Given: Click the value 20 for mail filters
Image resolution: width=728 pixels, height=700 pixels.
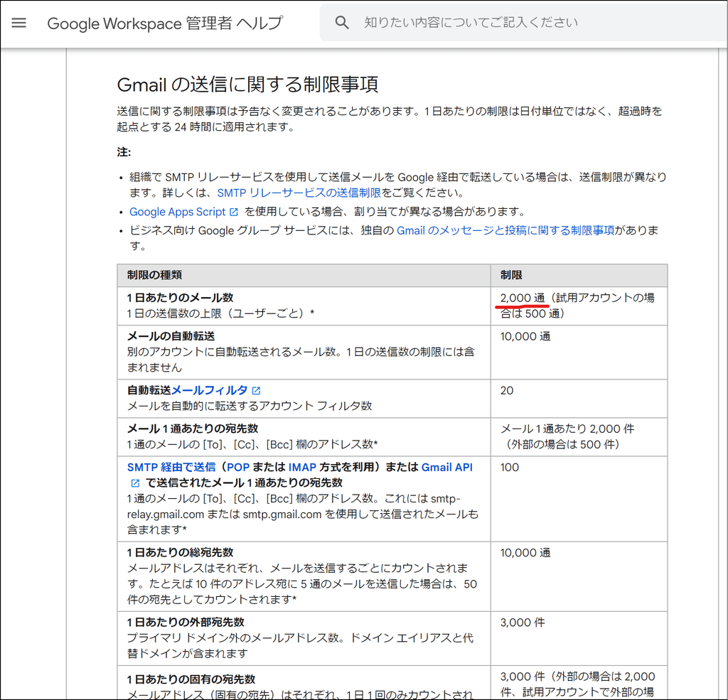Looking at the screenshot, I should [507, 391].
